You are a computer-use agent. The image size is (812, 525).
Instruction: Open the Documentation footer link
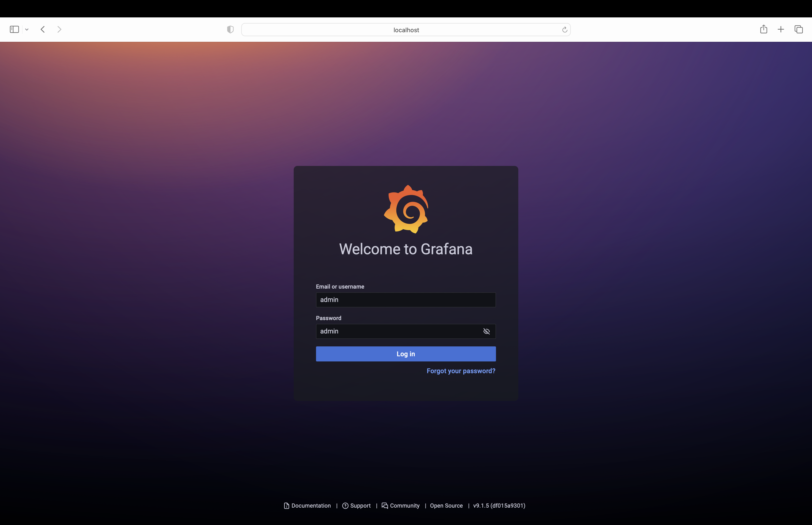point(310,505)
